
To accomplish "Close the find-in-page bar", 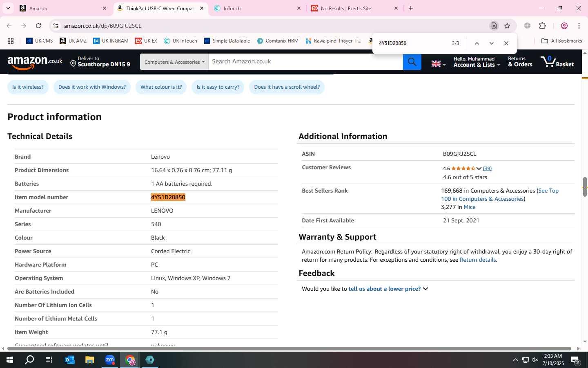I will coord(506,43).
